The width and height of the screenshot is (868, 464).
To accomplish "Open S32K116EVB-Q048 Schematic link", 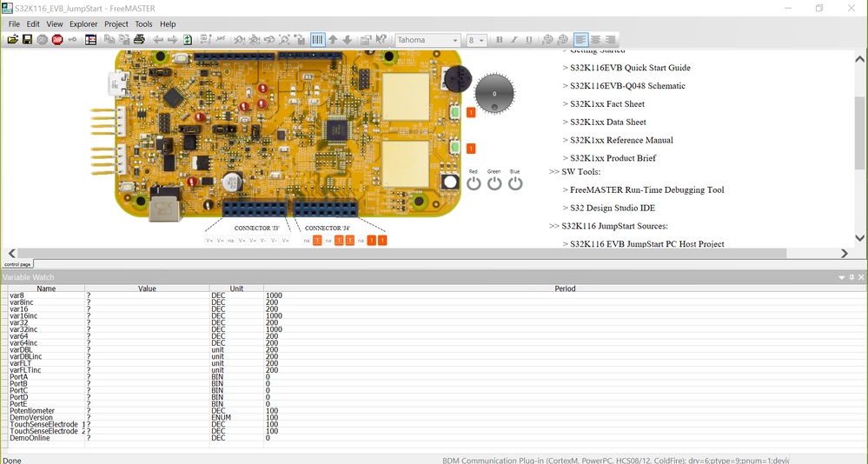I will (627, 86).
